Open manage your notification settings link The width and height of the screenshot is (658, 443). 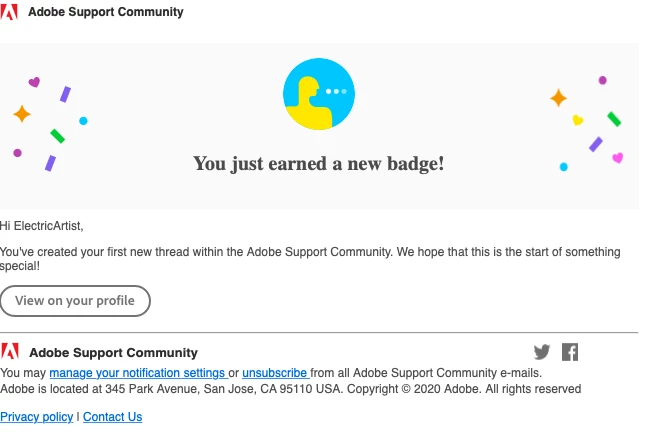(138, 373)
